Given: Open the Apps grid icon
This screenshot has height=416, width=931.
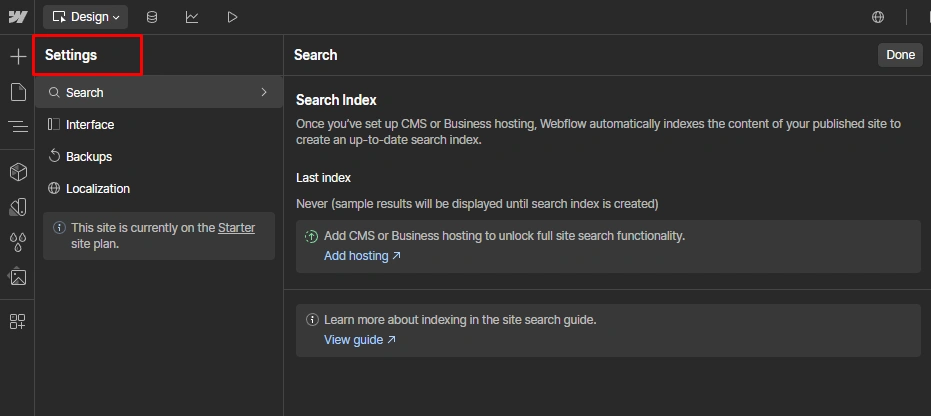Looking at the screenshot, I should click(x=18, y=322).
